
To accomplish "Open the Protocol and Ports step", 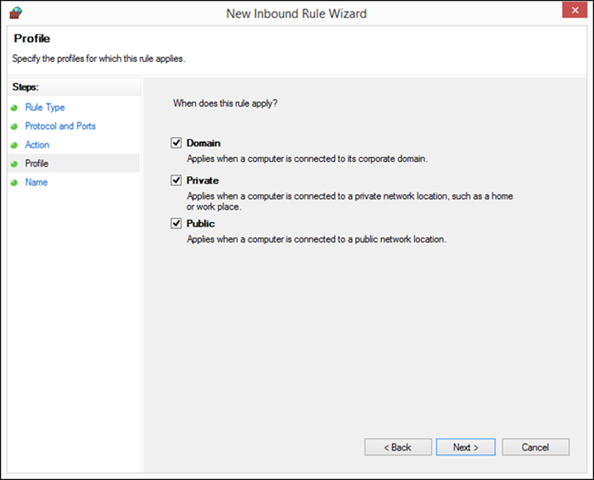I will pyautogui.click(x=60, y=126).
